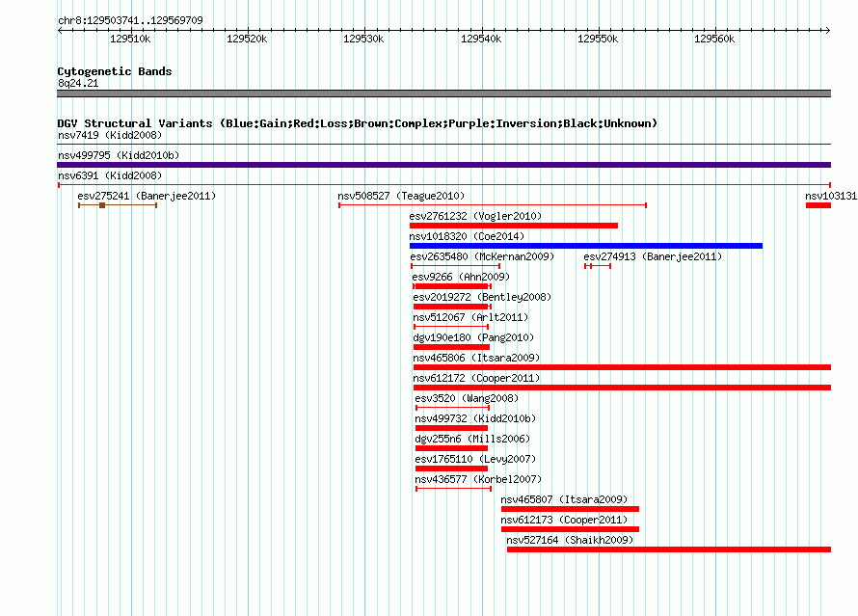Click the nsv7419 (Kidd2008) variant label
Screen dimensions: 858x616
(x=110, y=135)
